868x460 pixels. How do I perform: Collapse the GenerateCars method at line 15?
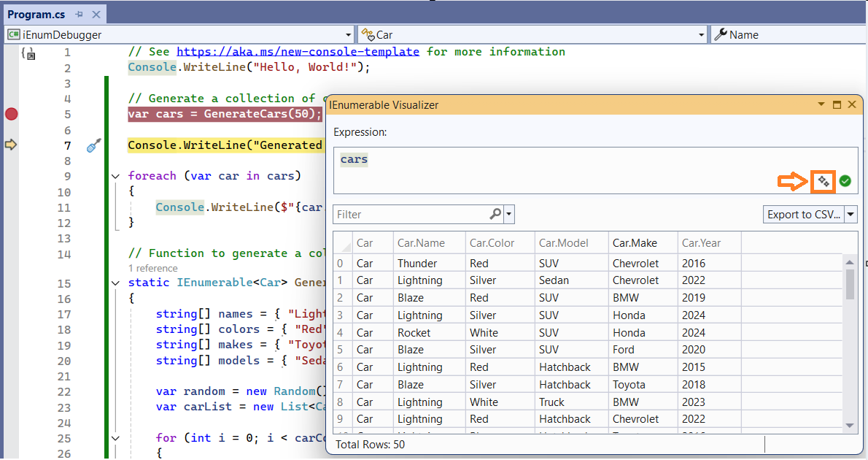click(115, 283)
